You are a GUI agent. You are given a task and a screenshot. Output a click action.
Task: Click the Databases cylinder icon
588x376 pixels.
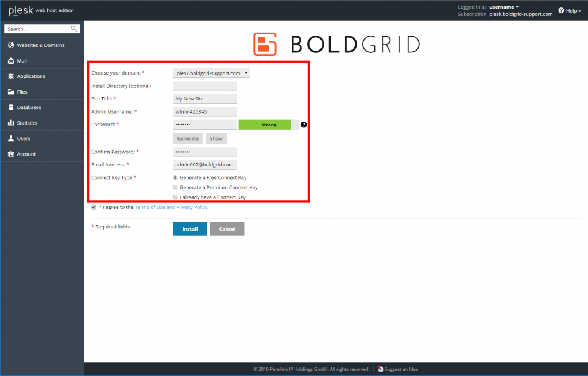(x=11, y=107)
